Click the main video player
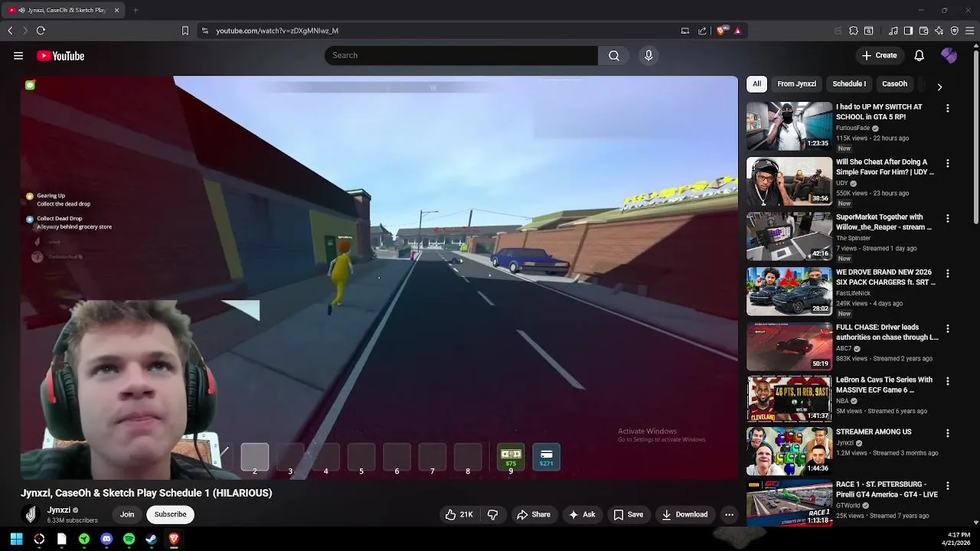The width and height of the screenshot is (980, 551). click(379, 278)
